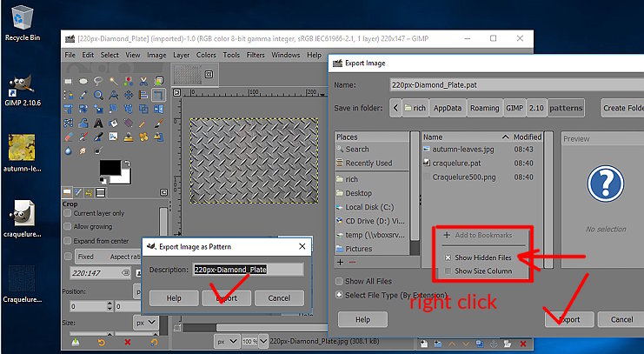This screenshot has width=644, height=354.
Task: Select the Zoom magnifier tool
Action: (98, 95)
